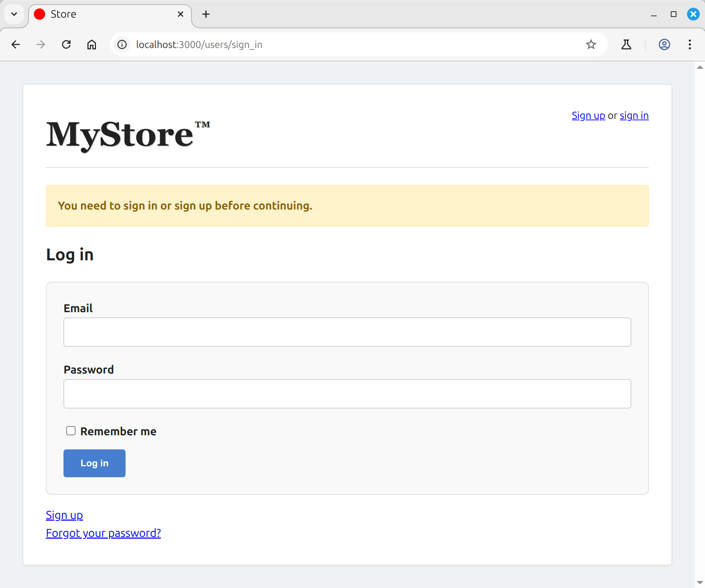
Task: Open the profile account icon
Action: coord(664,44)
